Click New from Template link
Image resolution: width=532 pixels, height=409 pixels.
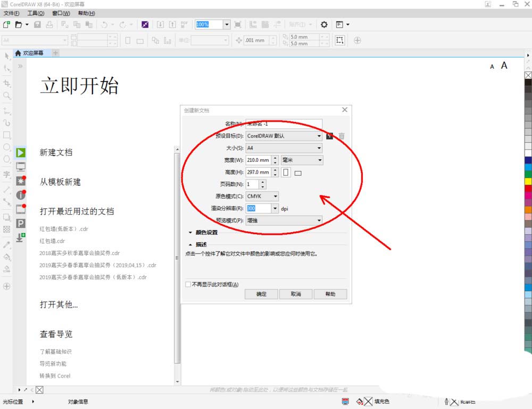pyautogui.click(x=61, y=182)
